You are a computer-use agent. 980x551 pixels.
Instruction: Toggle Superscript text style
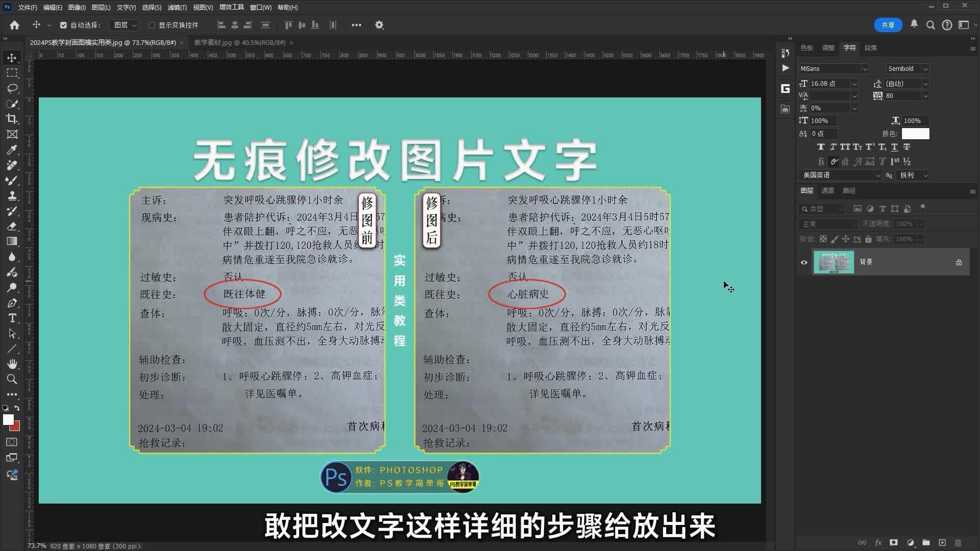[870, 147]
